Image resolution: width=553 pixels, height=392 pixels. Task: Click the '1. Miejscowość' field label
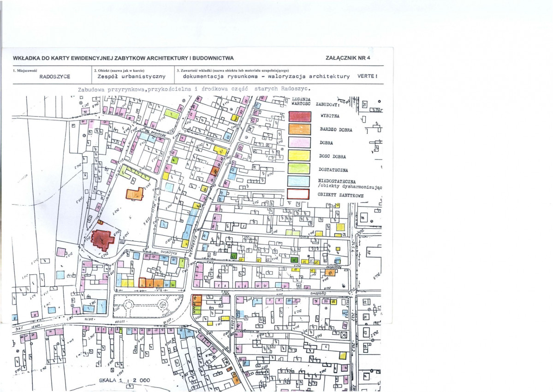pyautogui.click(x=25, y=71)
